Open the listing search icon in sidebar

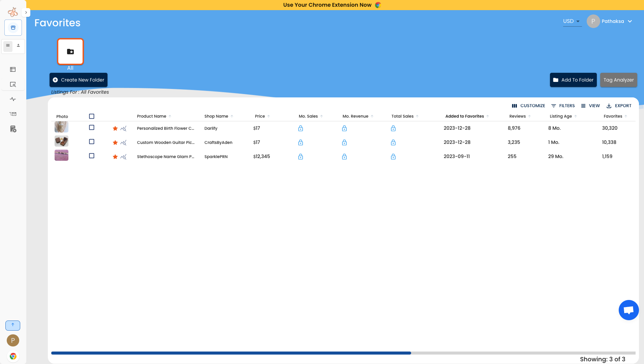pyautogui.click(x=13, y=85)
